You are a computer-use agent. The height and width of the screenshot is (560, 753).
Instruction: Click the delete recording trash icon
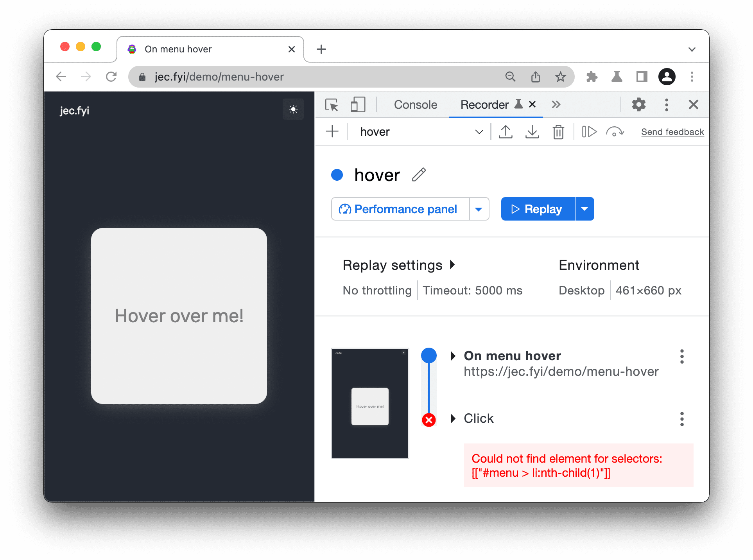coord(558,131)
